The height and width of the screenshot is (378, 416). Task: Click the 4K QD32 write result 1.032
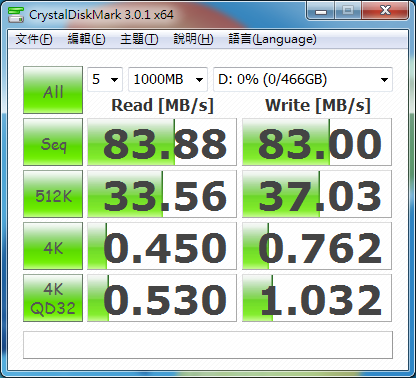click(x=317, y=298)
